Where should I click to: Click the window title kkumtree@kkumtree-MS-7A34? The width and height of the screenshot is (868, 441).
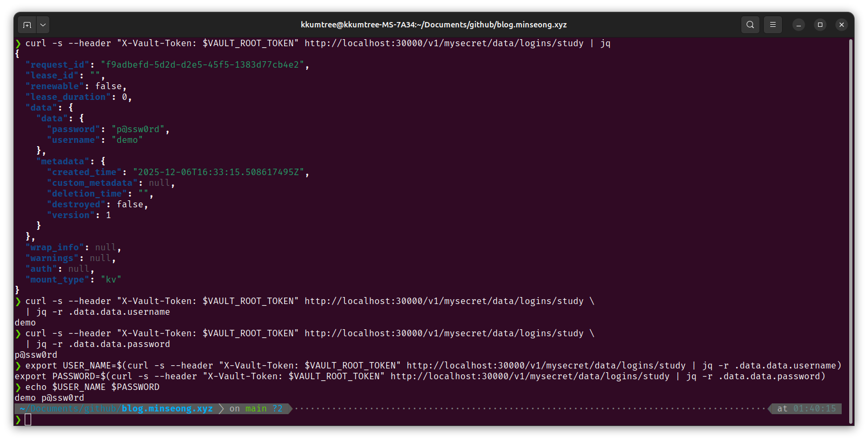tap(433, 25)
